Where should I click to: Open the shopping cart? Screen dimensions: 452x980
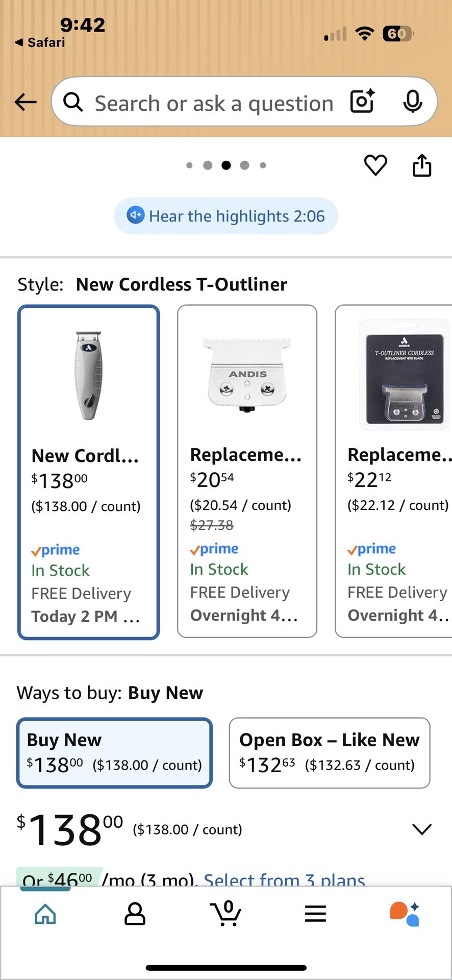click(225, 913)
